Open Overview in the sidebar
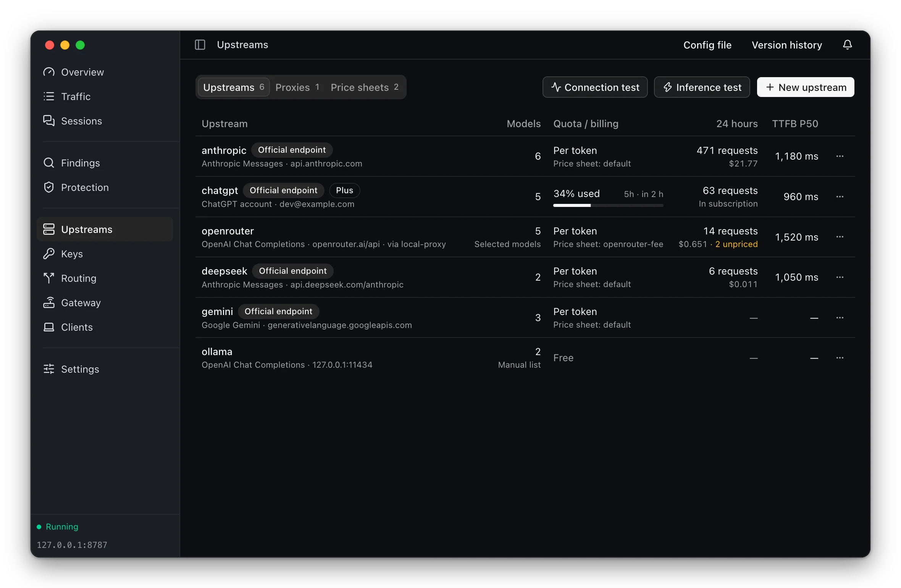 [x=105, y=72]
